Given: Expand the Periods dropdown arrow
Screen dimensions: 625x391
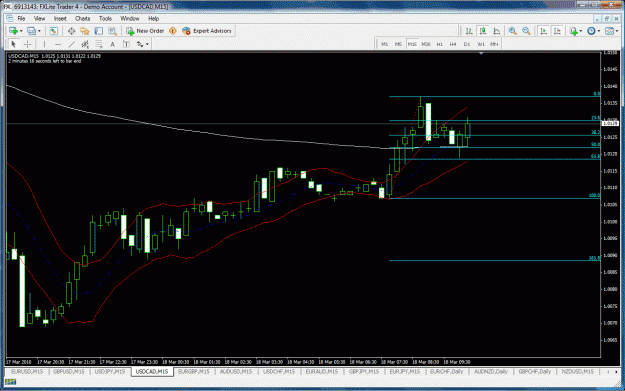Looking at the screenshot, I should coord(599,31).
